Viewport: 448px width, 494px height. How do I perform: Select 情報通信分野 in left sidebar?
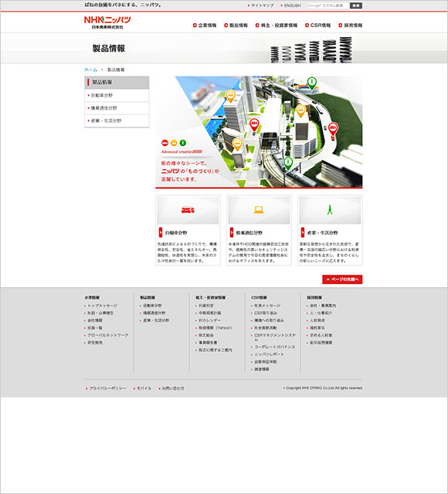(117, 108)
